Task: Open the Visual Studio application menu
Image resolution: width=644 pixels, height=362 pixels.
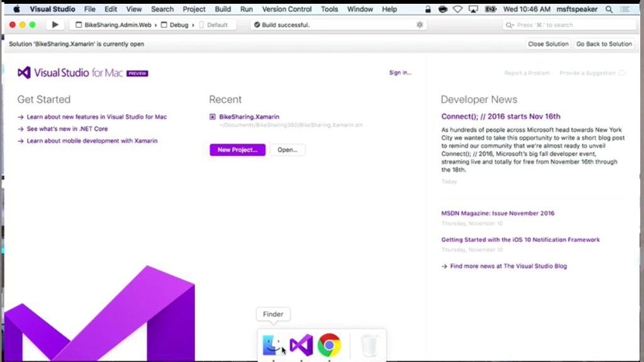Action: pos(52,9)
